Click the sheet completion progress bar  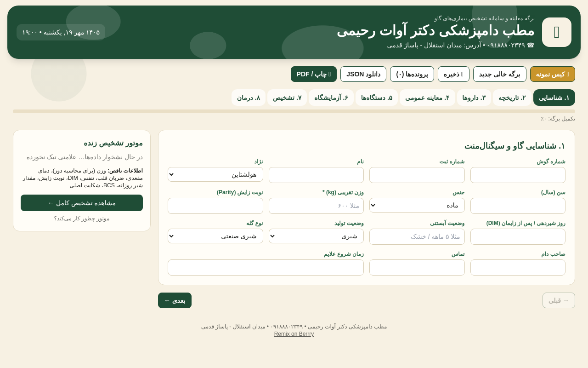tap(294, 111)
